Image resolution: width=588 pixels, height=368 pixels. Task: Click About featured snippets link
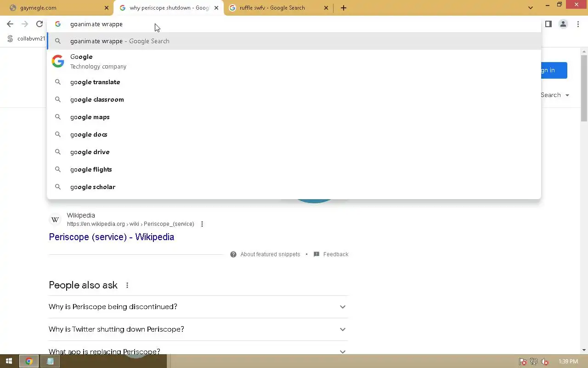270,254
